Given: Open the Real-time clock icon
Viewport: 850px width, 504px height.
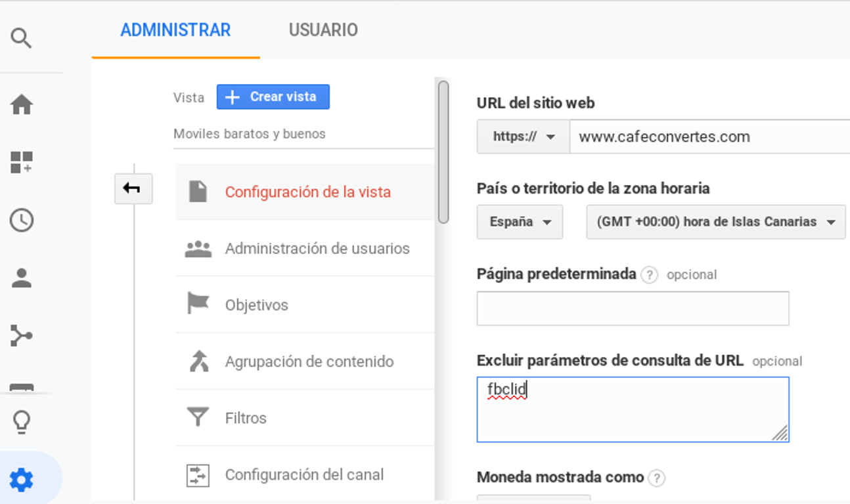Looking at the screenshot, I should pyautogui.click(x=22, y=220).
